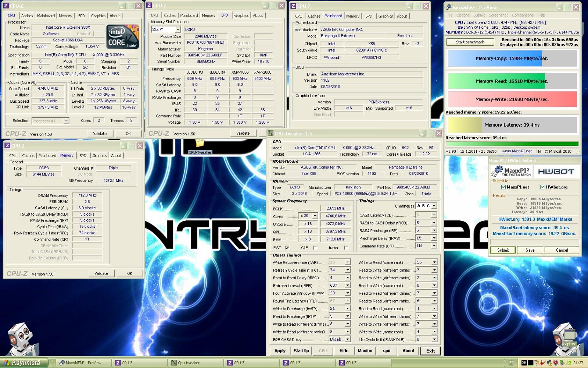This screenshot has width=588, height=368.
Task: Open the Write to Read (same rank) 16 dropdown
Action: (x=434, y=262)
